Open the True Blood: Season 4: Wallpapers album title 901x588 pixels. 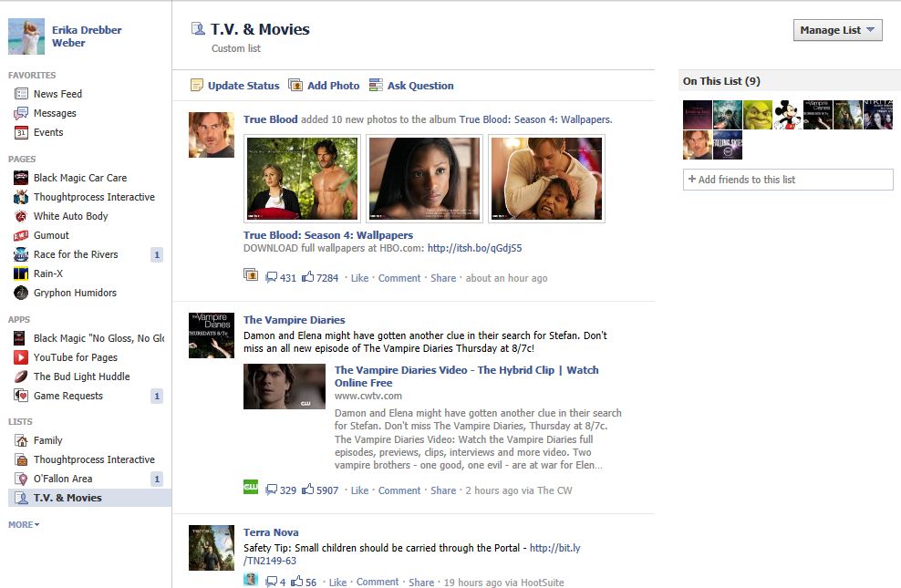point(328,235)
